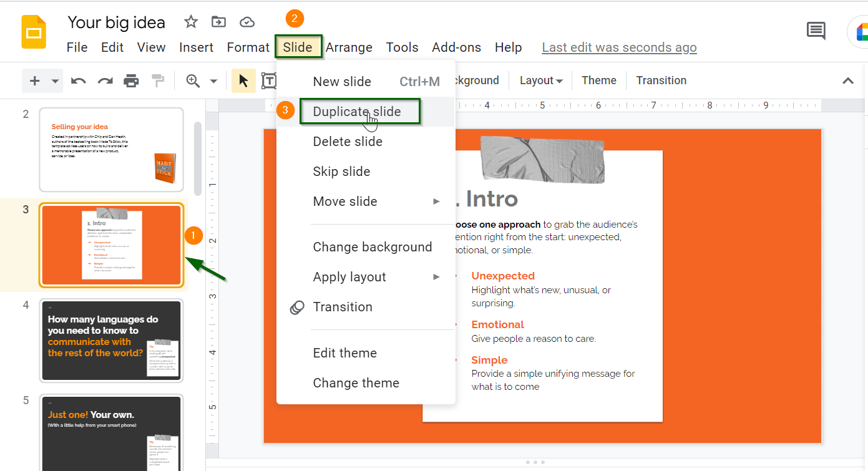Viewport: 868px width, 471px height.
Task: Expand the Apply layout submenu
Action: [x=437, y=277]
